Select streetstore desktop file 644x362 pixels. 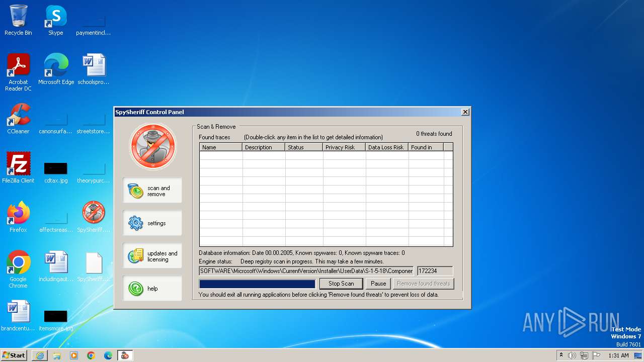click(x=94, y=123)
